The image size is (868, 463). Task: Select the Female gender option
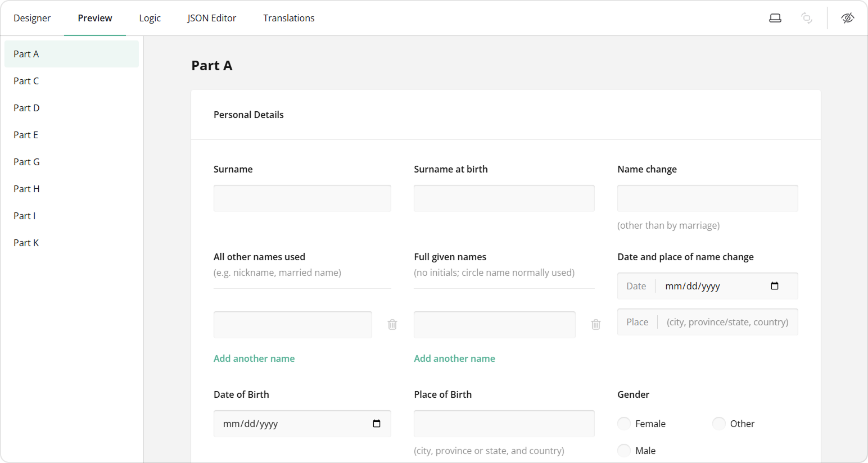(x=624, y=423)
